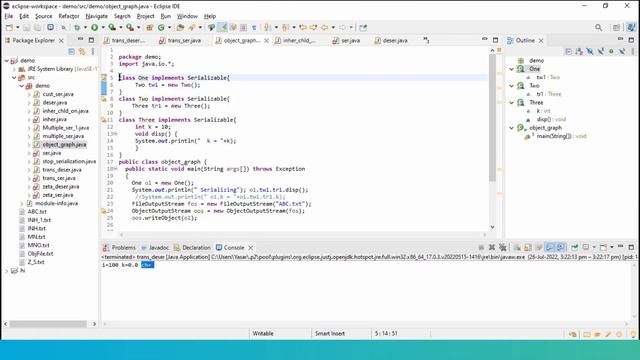Click Pin Console icon in Console toolbar
Screen dimensions: 640x360
(x=575, y=247)
